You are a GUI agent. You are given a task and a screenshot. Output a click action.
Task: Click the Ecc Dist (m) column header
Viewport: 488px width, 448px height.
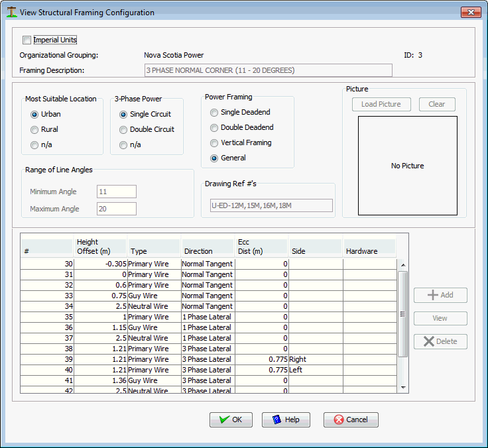coord(262,247)
